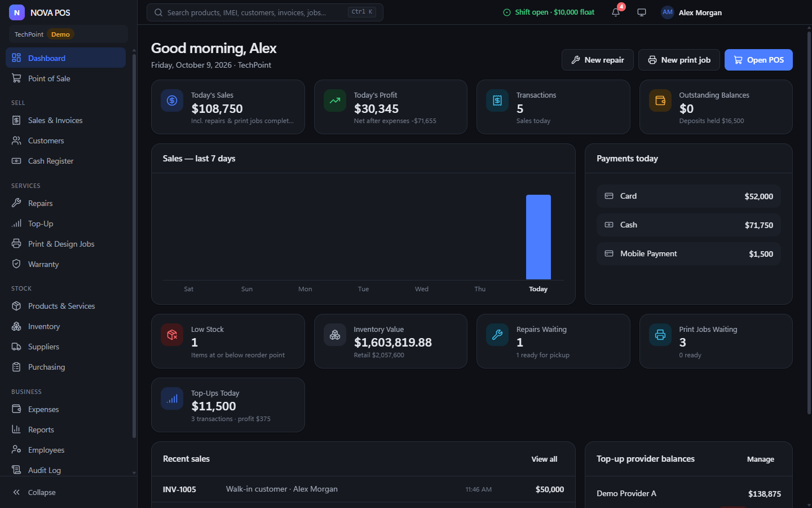Screen dimensions: 812x508
Task: Click the Today's Profit trend icon
Action: point(335,100)
